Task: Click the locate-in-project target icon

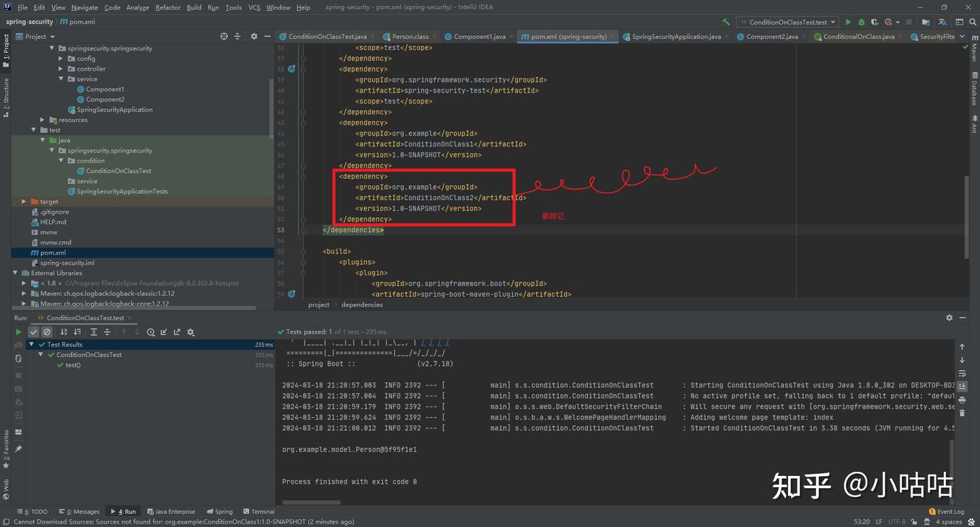Action: tap(224, 37)
